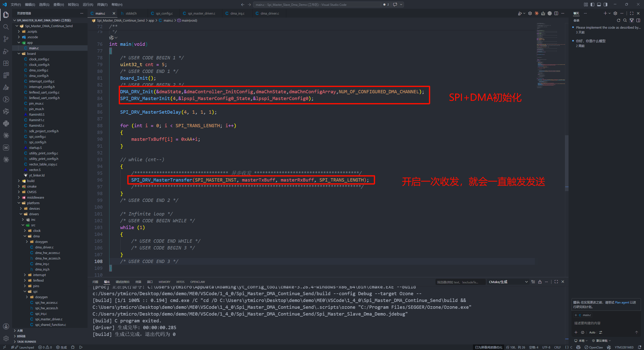Toggle the secondary side bar visibility

click(x=606, y=5)
